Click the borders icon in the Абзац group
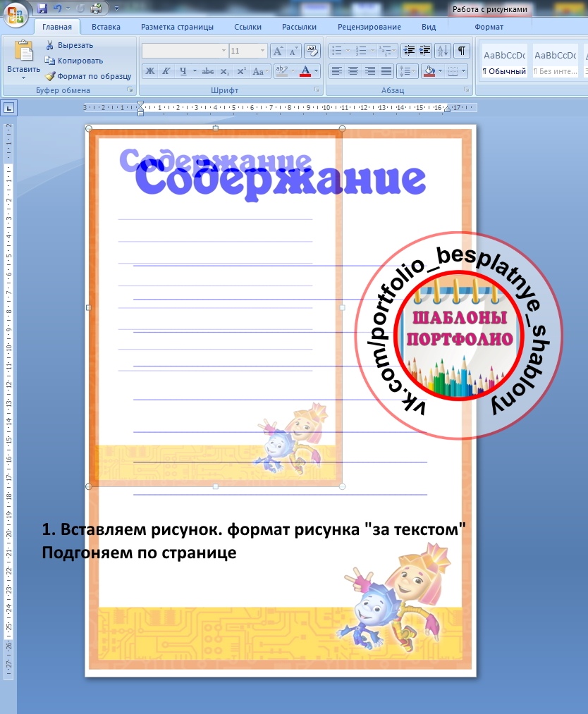 coord(453,71)
